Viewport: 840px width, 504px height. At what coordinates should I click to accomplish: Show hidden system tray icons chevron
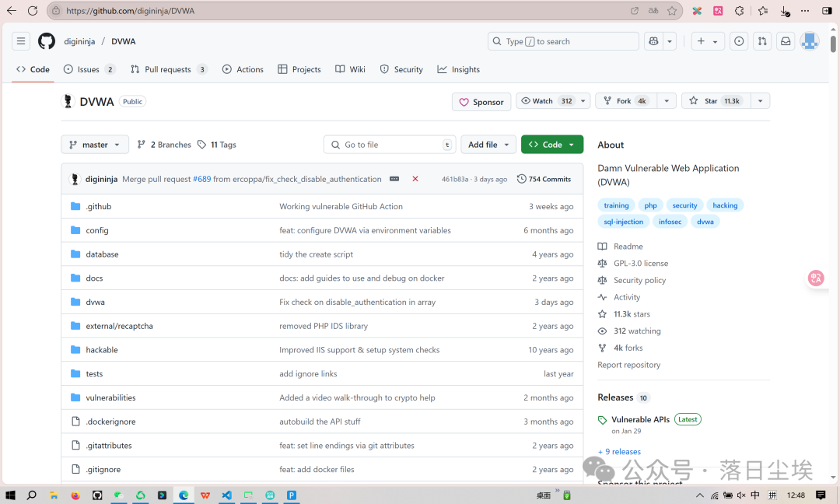point(700,495)
